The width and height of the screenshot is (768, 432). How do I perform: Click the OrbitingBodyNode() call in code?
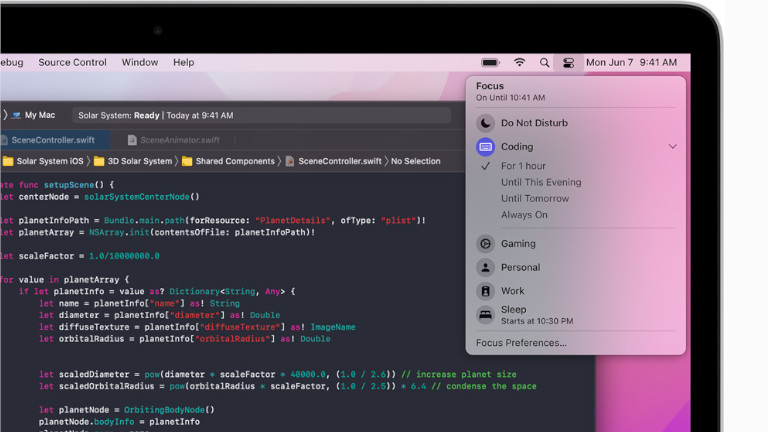click(169, 410)
